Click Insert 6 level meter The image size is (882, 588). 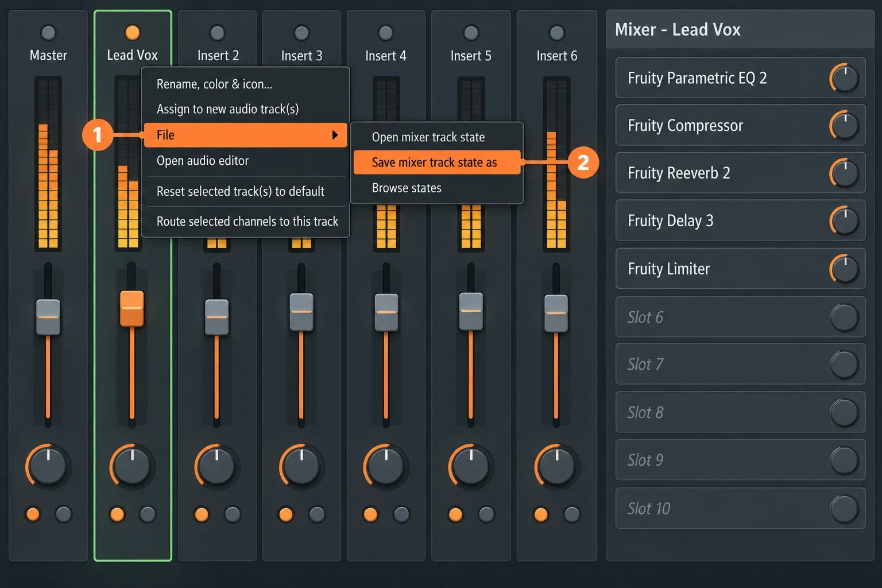tap(556, 164)
